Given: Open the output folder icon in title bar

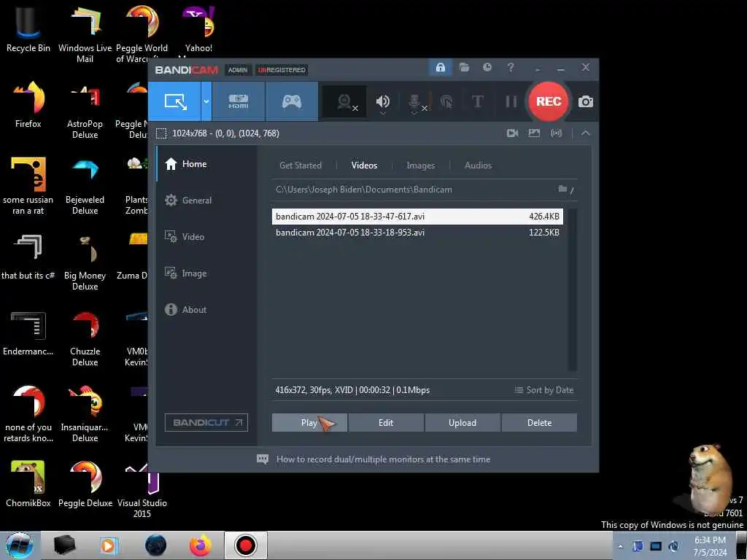Looking at the screenshot, I should 464,68.
